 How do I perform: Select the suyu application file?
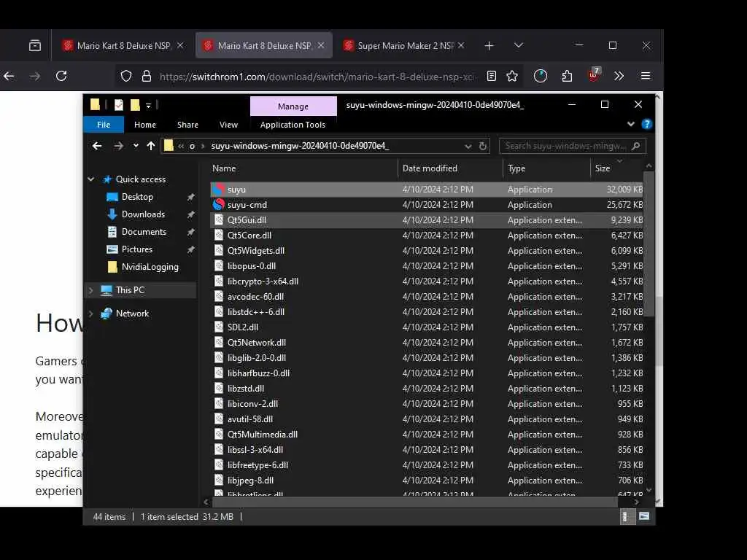point(426,190)
